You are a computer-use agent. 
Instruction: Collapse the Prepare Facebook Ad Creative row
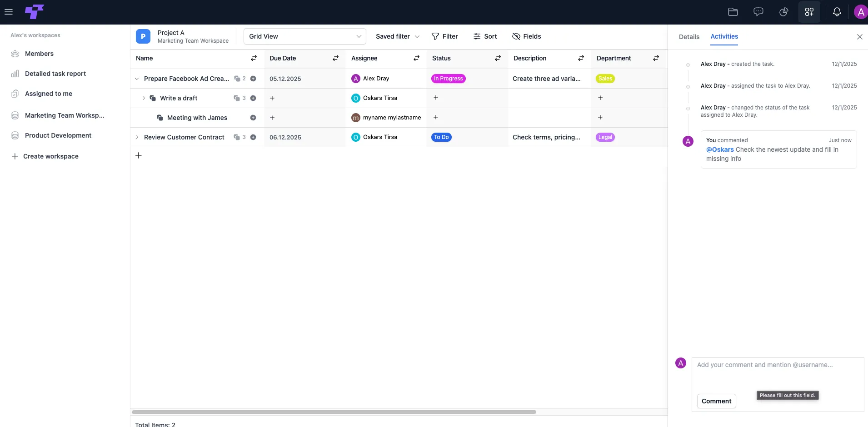[x=137, y=79]
